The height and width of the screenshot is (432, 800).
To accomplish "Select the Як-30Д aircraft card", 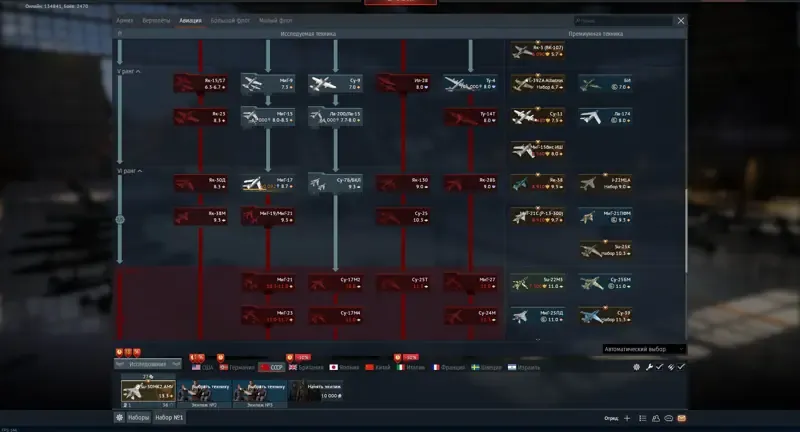I will pos(201,183).
